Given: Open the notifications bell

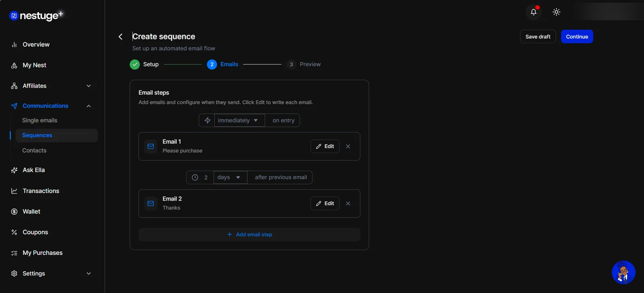Looking at the screenshot, I should pyautogui.click(x=533, y=12).
